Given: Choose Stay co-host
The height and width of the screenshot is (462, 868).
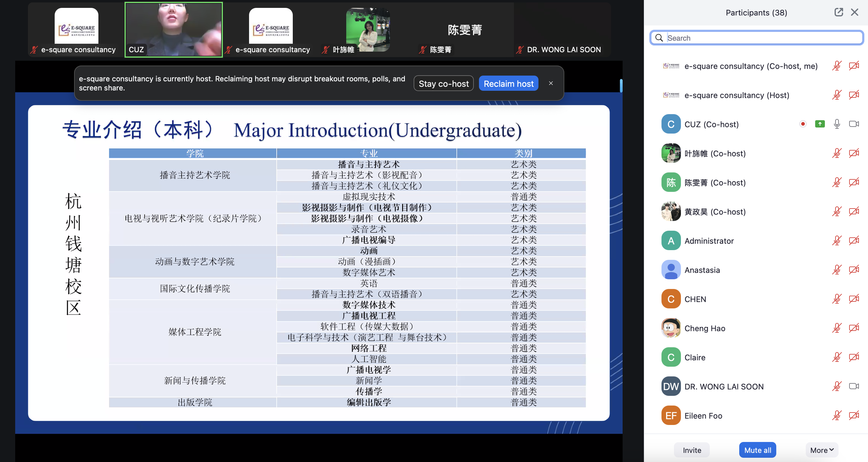Looking at the screenshot, I should [x=443, y=83].
